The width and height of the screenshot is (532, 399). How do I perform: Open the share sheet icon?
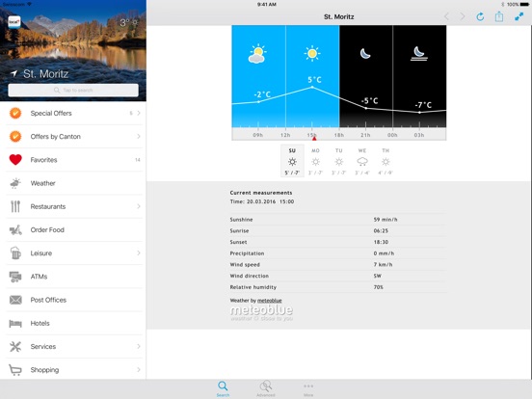click(x=499, y=16)
